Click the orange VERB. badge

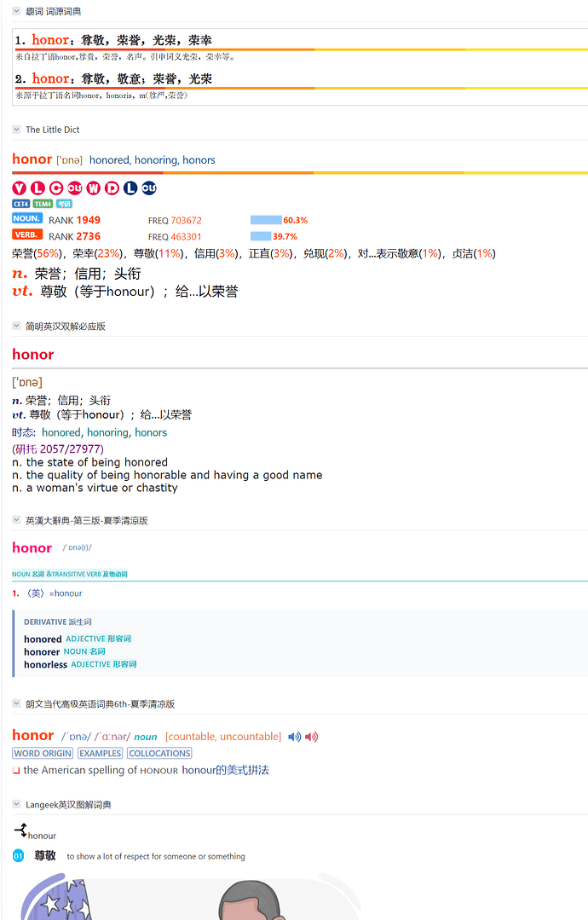point(27,234)
